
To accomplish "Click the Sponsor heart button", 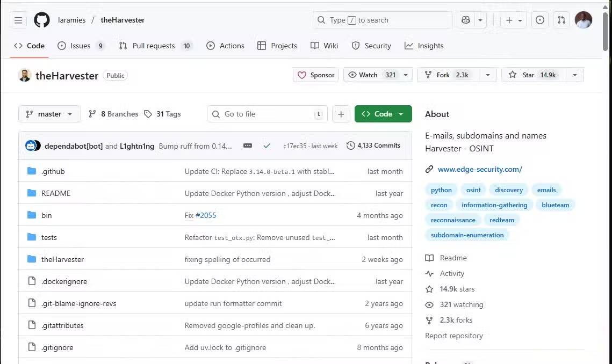I will coord(316,75).
